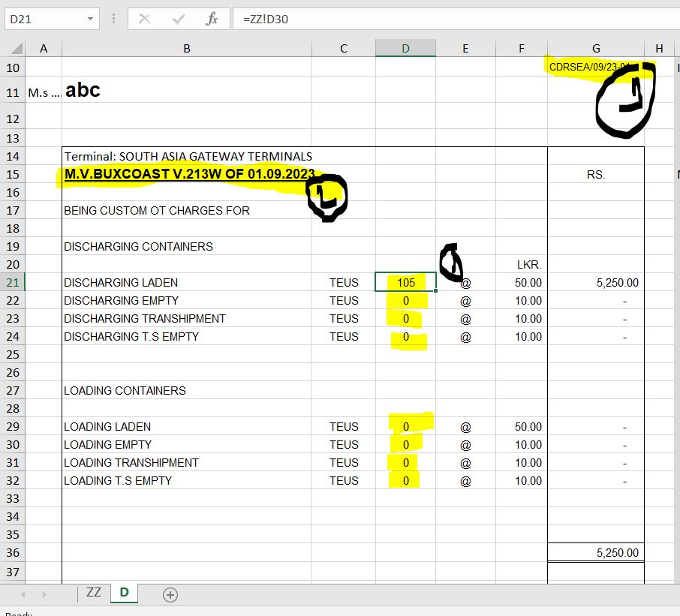
Task: Click the Insert Function fx icon
Action: [212, 19]
